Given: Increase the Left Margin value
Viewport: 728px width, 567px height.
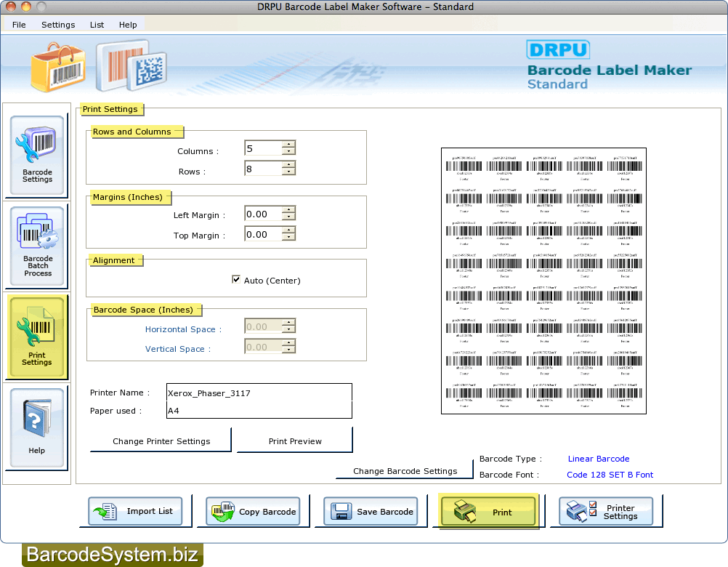Looking at the screenshot, I should (x=288, y=210).
